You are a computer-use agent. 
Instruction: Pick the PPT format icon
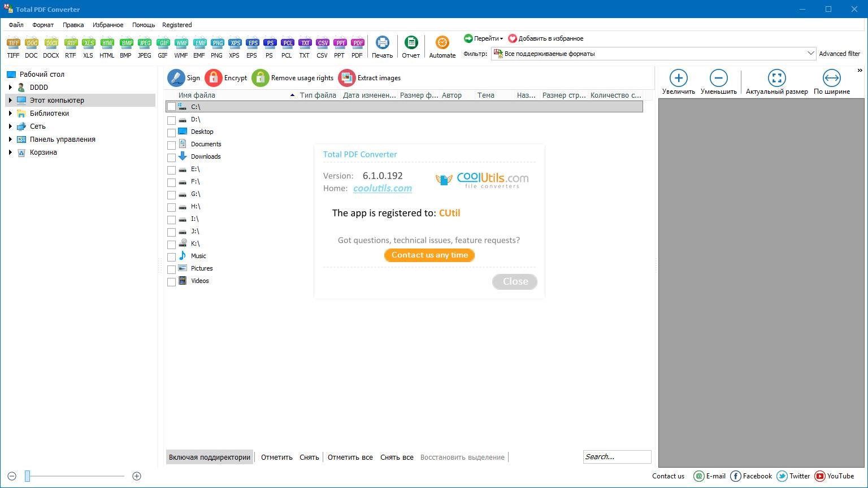(339, 47)
